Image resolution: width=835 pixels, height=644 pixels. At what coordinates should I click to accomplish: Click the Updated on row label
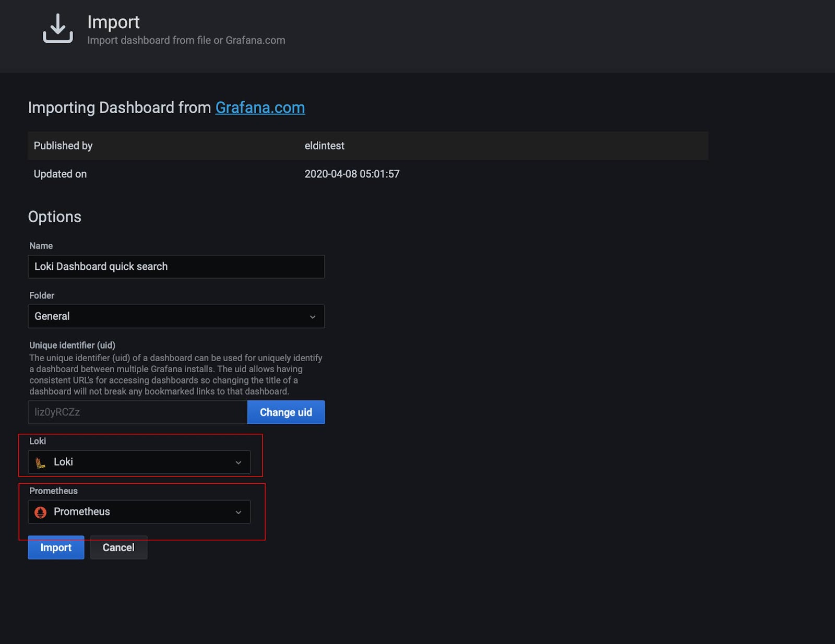pyautogui.click(x=60, y=174)
